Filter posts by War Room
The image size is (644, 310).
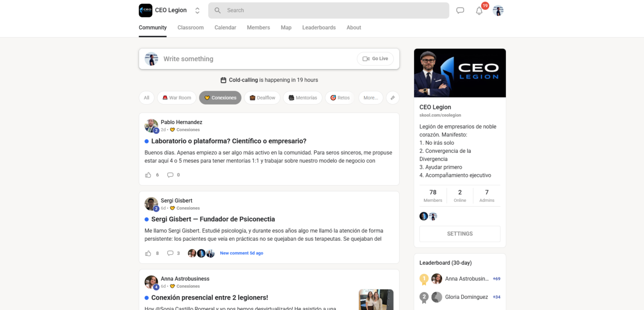pyautogui.click(x=177, y=98)
